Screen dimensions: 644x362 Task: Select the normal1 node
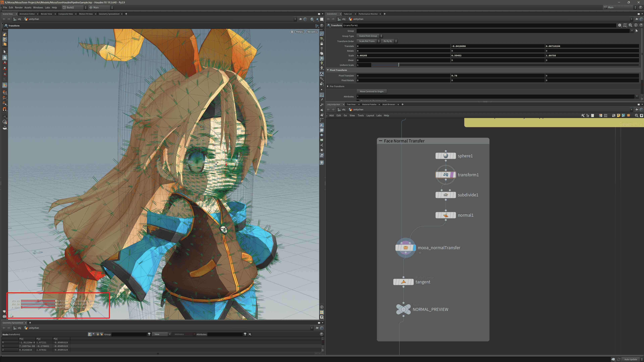445,215
